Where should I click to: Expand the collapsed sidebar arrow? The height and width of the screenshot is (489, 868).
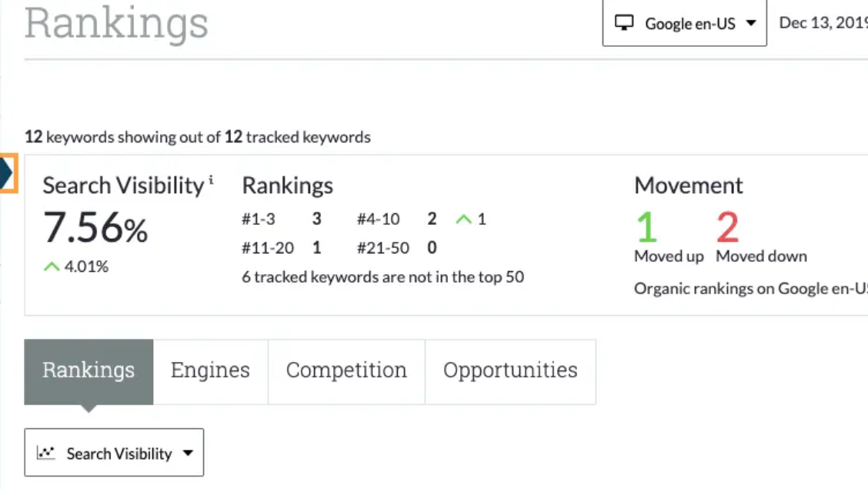point(8,173)
